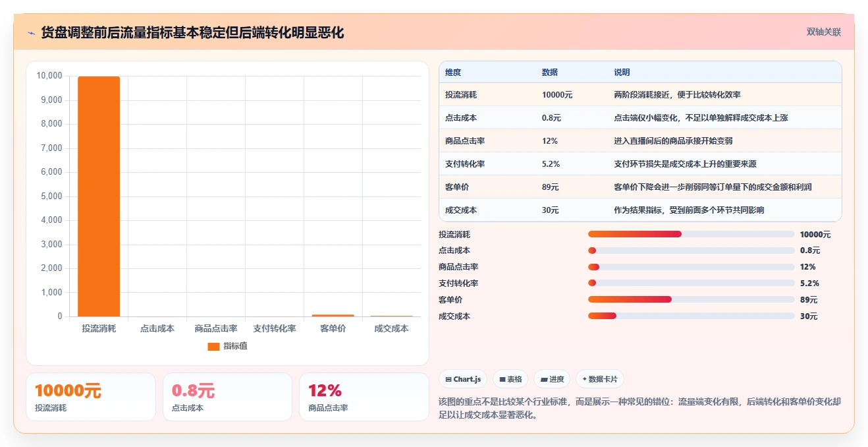This screenshot has height=447, width=868.
Task: Click the footer paragraph starting 该图的重点
Action: point(639,408)
